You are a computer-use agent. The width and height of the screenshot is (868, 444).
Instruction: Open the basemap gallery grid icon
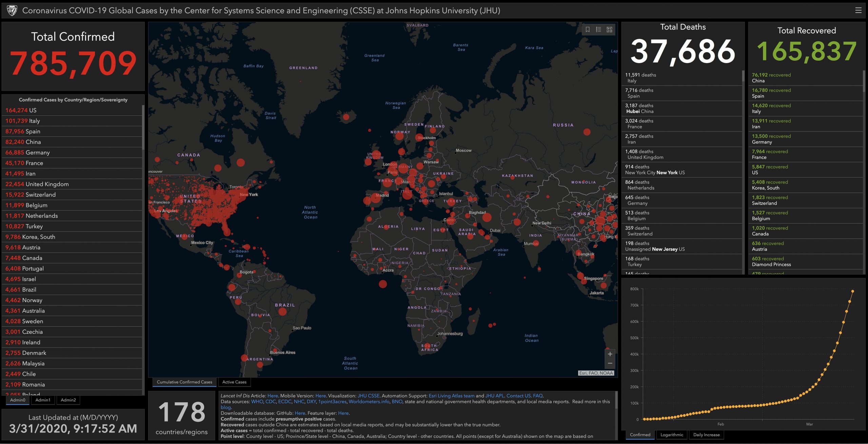point(609,30)
